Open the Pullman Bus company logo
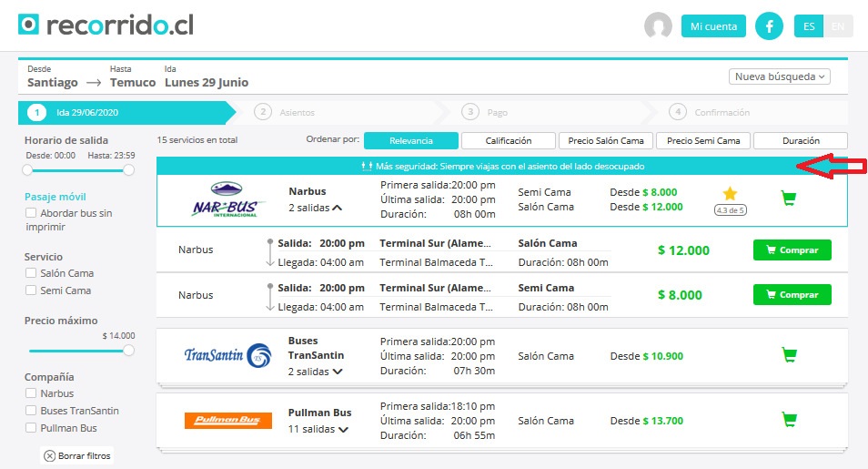The image size is (868, 469). click(228, 420)
